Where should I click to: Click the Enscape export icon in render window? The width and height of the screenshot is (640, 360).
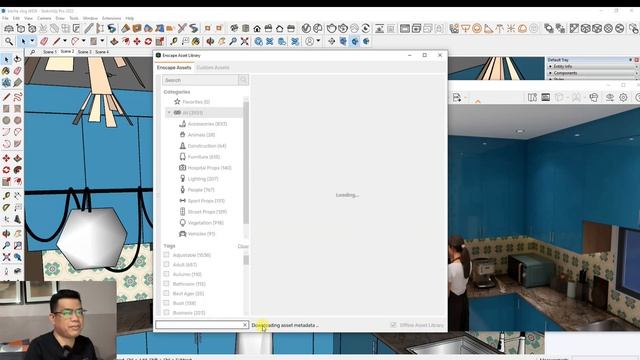(457, 97)
